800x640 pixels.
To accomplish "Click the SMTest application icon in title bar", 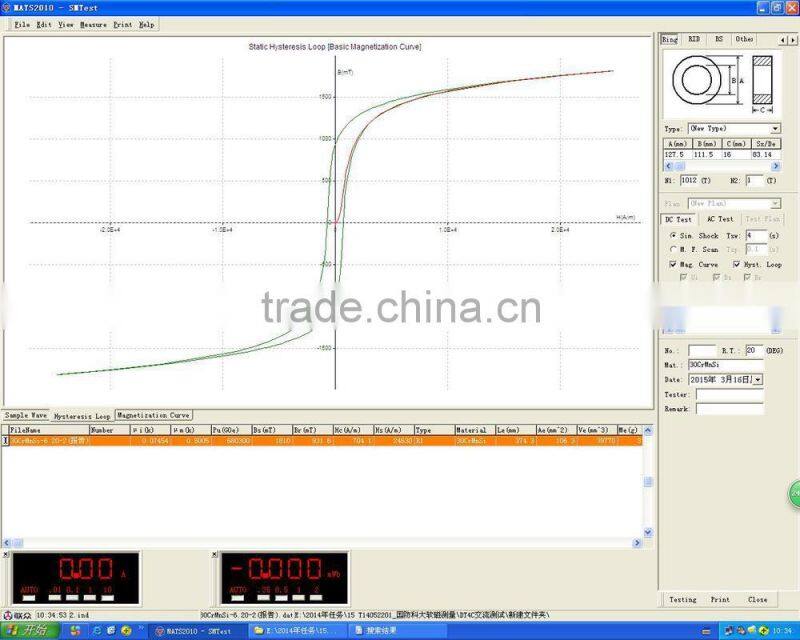I will point(8,5).
